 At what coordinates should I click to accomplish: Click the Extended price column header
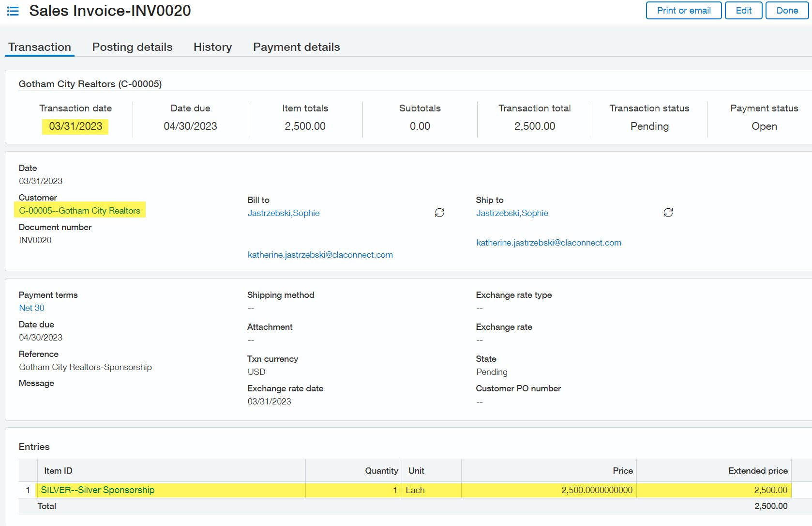[x=757, y=471]
